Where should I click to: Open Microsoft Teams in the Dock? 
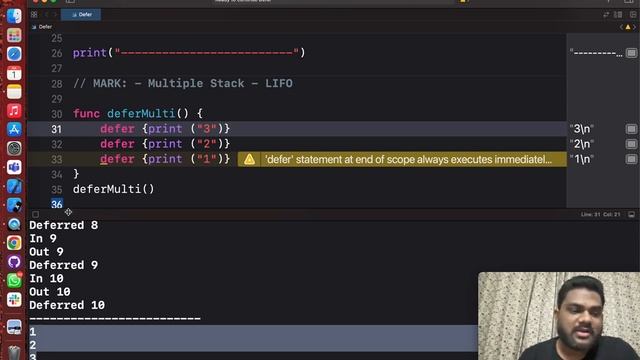click(x=14, y=167)
